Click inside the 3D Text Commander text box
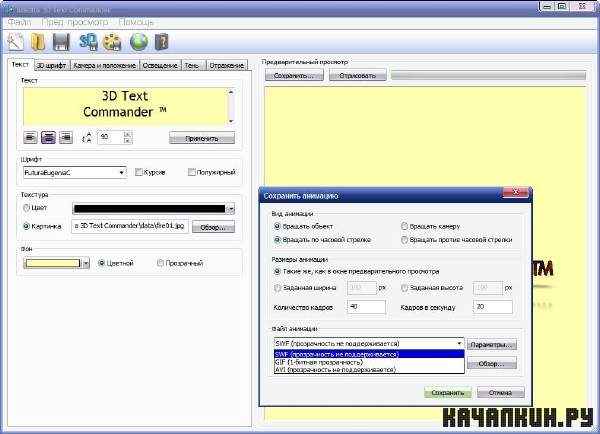 click(x=126, y=106)
